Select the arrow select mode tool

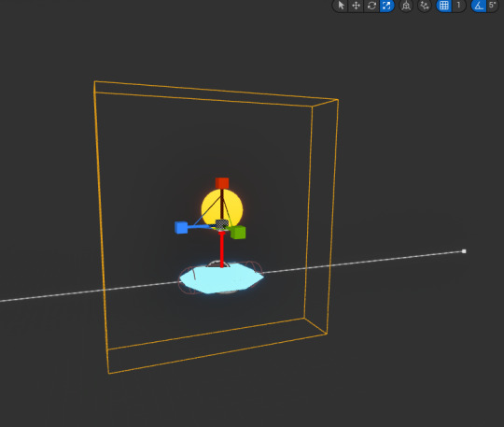tap(341, 6)
